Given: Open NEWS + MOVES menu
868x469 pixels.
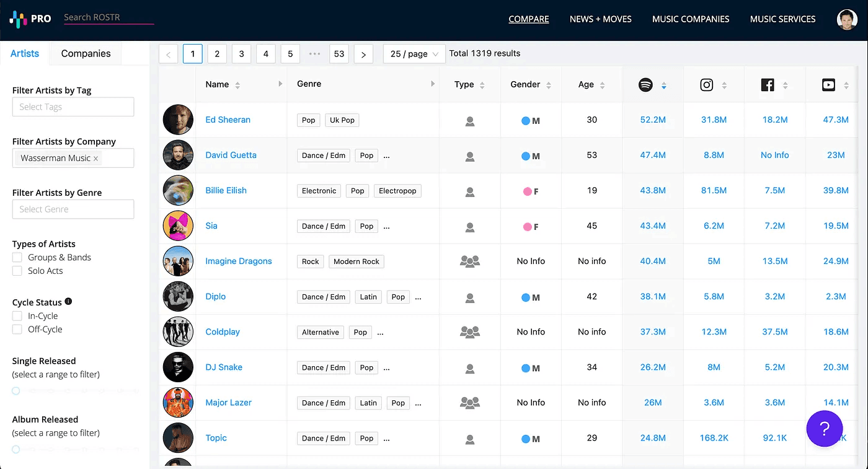Looking at the screenshot, I should 601,19.
